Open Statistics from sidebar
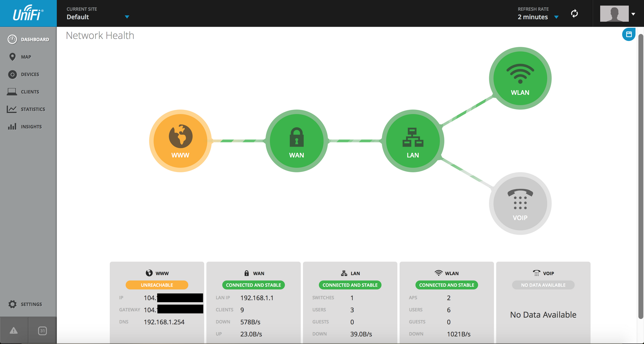Screen dimensions: 644x344 pos(33,109)
